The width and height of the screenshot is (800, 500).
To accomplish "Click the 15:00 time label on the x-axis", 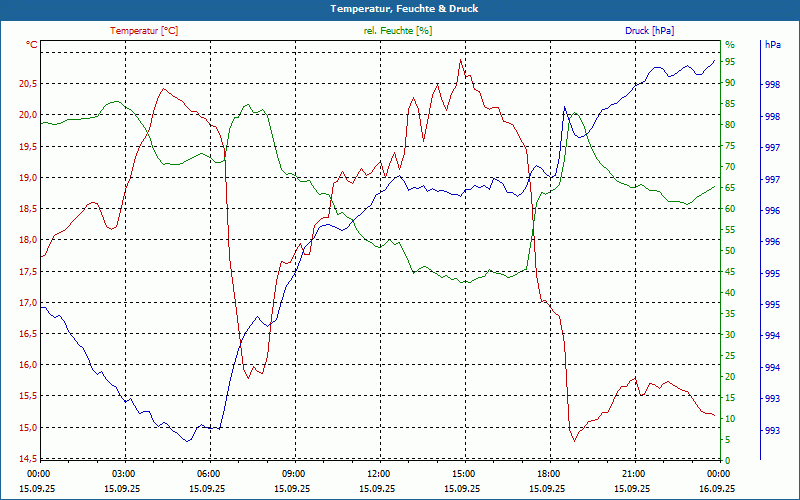I will pos(464,473).
